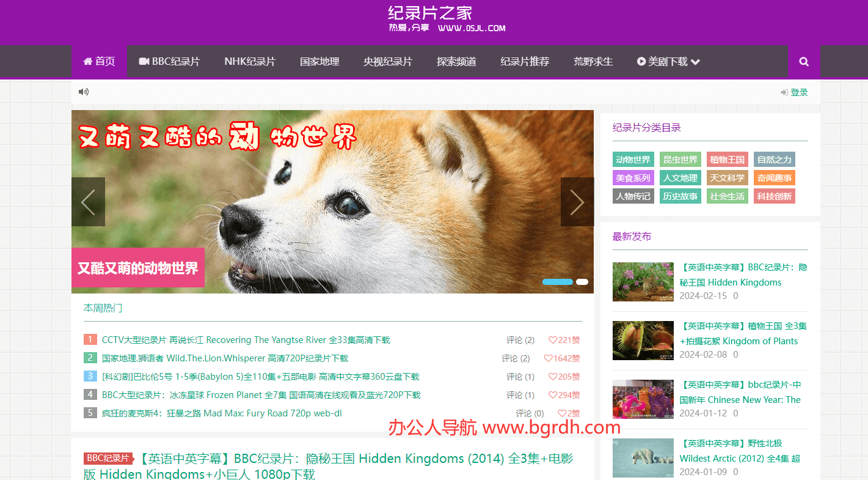The image size is (868, 480).
Task: Select the 奇闻趣事 category tag
Action: (x=775, y=178)
